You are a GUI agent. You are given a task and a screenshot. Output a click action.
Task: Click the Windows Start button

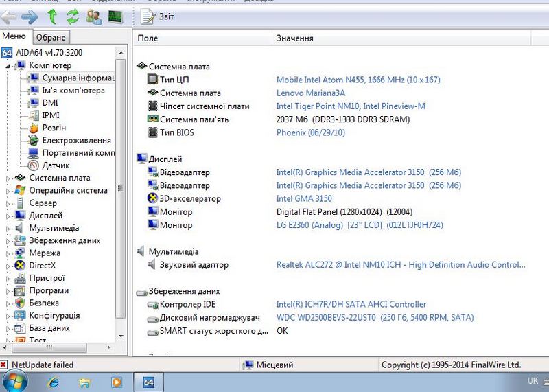click(x=15, y=381)
